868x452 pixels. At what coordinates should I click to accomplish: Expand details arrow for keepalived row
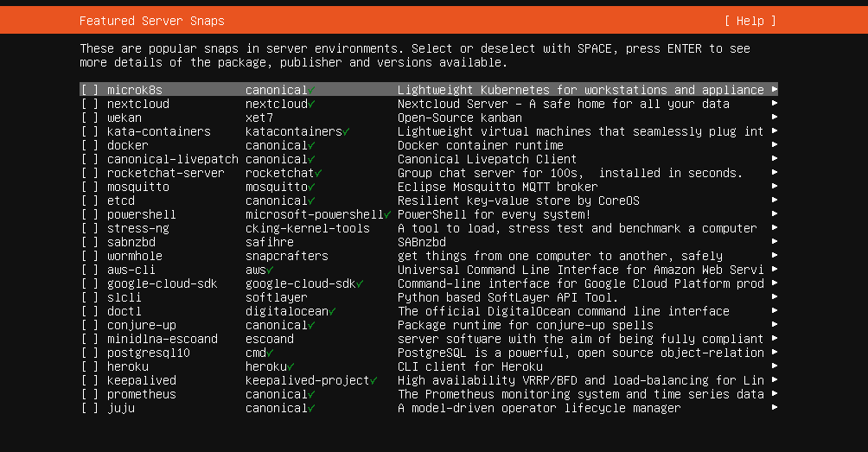coord(775,379)
